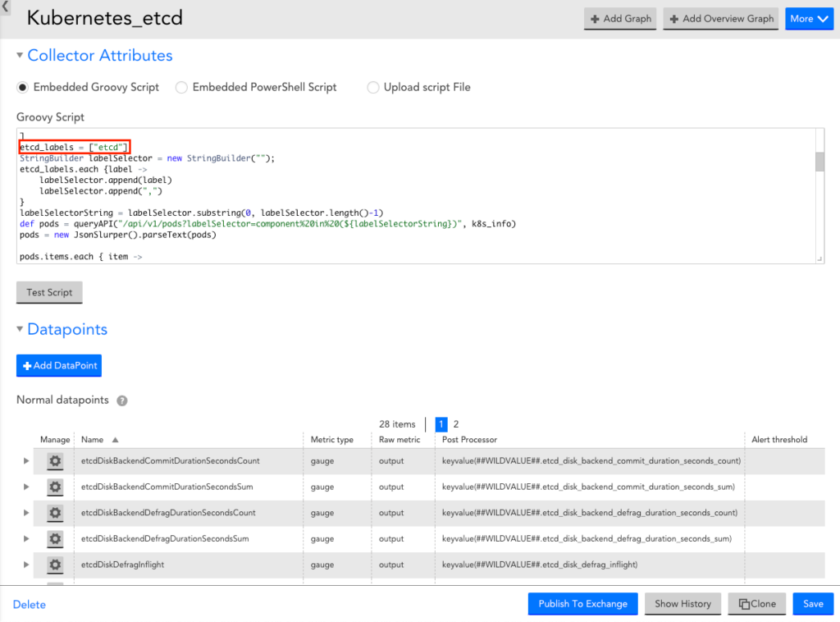Click the Add DataPoint button
Screen dimensions: 840x622
pos(59,366)
